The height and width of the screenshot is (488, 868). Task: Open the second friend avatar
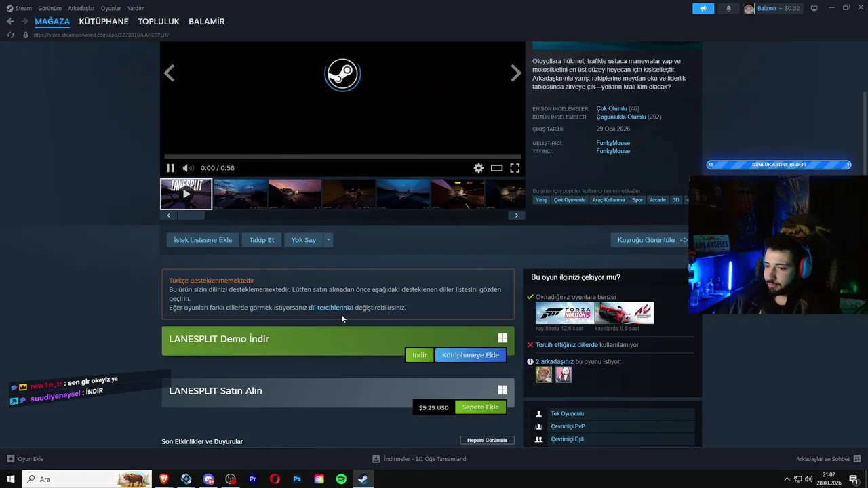pos(564,375)
